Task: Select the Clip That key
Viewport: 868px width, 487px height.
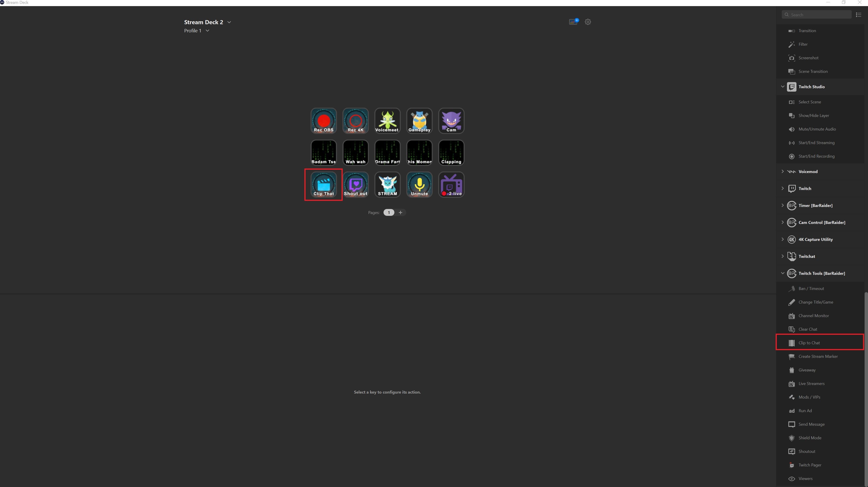Action: pyautogui.click(x=323, y=185)
